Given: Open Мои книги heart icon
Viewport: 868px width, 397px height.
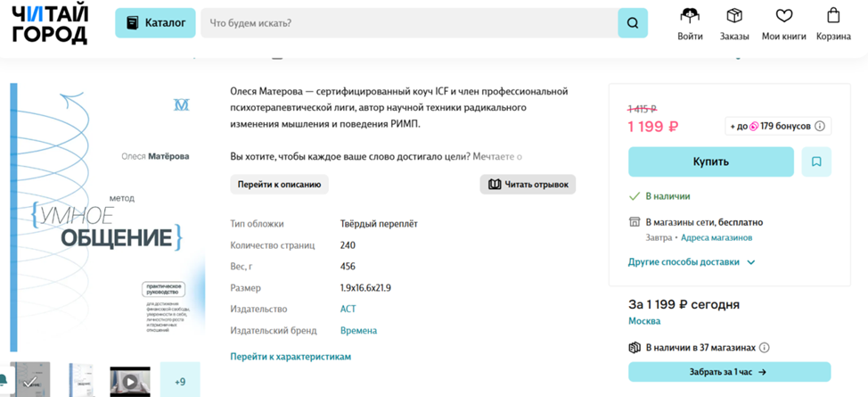Looking at the screenshot, I should tap(783, 23).
